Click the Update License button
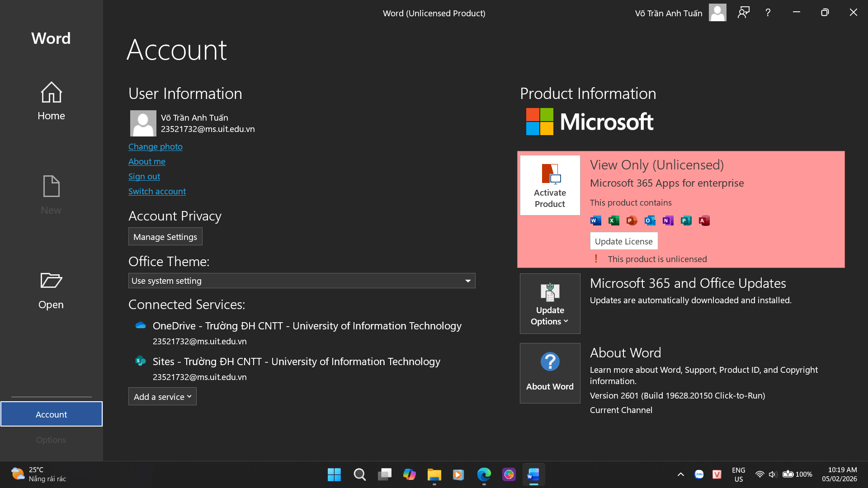868x488 pixels. [x=623, y=241]
